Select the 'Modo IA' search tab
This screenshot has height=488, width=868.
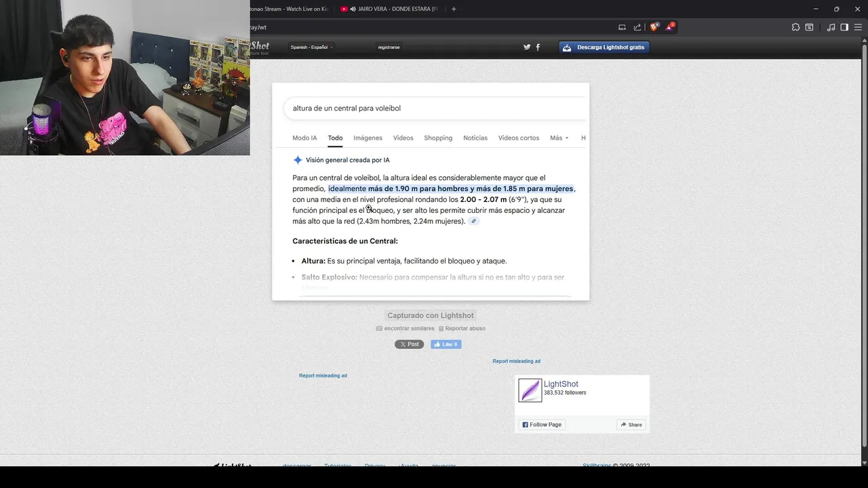coord(304,138)
